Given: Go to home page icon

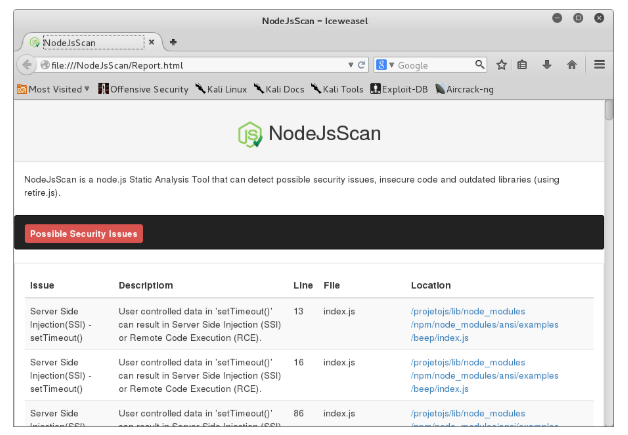Looking at the screenshot, I should pos(572,64).
